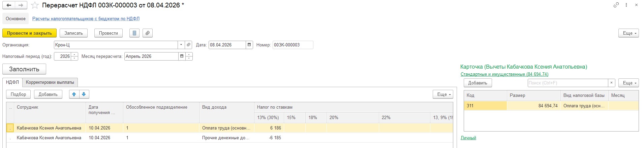This screenshot has width=644, height=148.
Task: Add document to favorites with star icon
Action: 34,5
